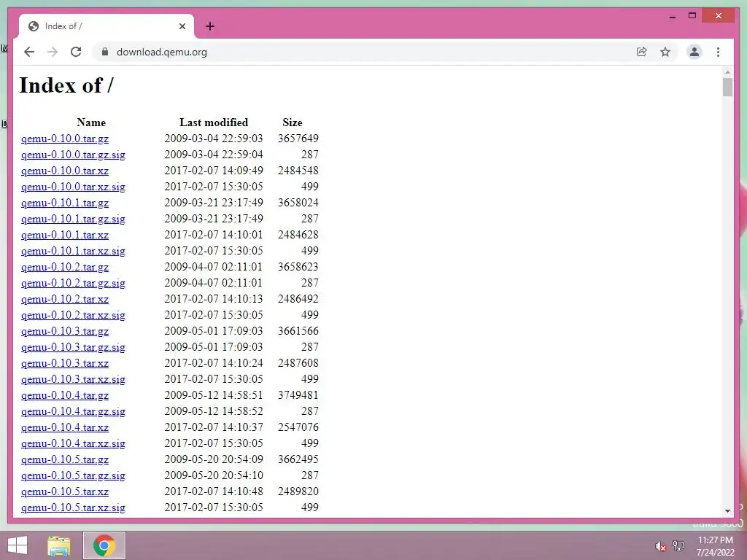Share this page using the share icon
The width and height of the screenshot is (747, 560).
(642, 52)
